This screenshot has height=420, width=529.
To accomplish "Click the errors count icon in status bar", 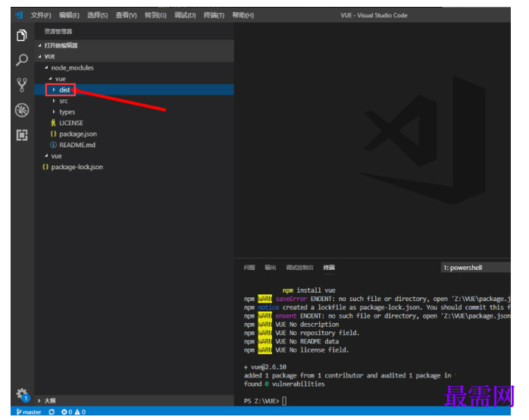I will (x=67, y=412).
